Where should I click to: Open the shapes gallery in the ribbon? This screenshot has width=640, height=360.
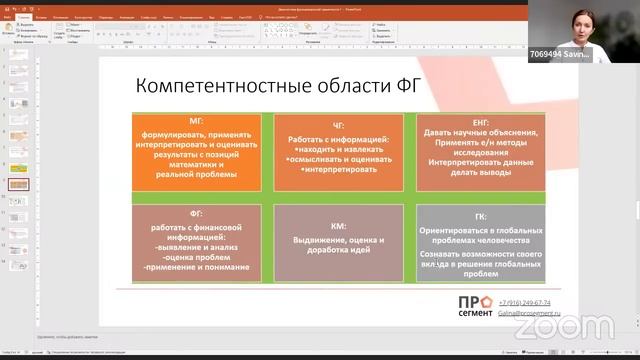280,30
